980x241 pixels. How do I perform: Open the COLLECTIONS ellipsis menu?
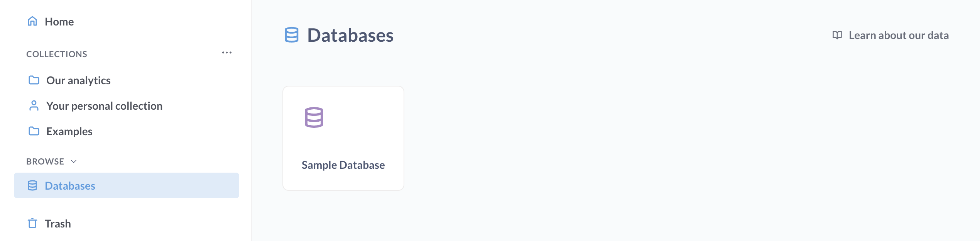[227, 53]
